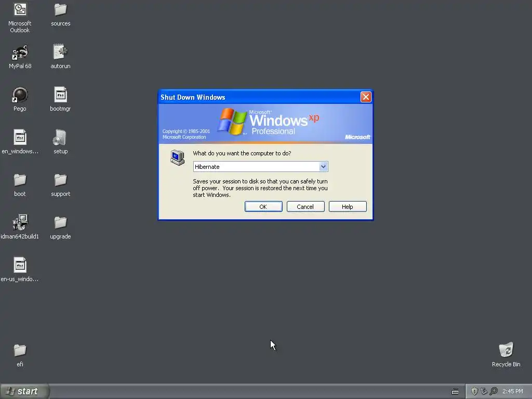Click the security shield tray icon
This screenshot has width=532, height=399.
[474, 391]
